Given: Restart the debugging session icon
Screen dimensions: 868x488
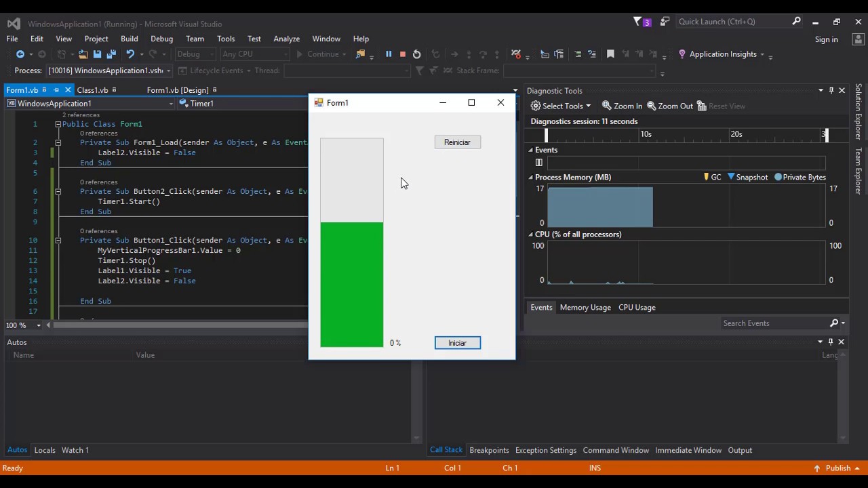Looking at the screenshot, I should (416, 54).
